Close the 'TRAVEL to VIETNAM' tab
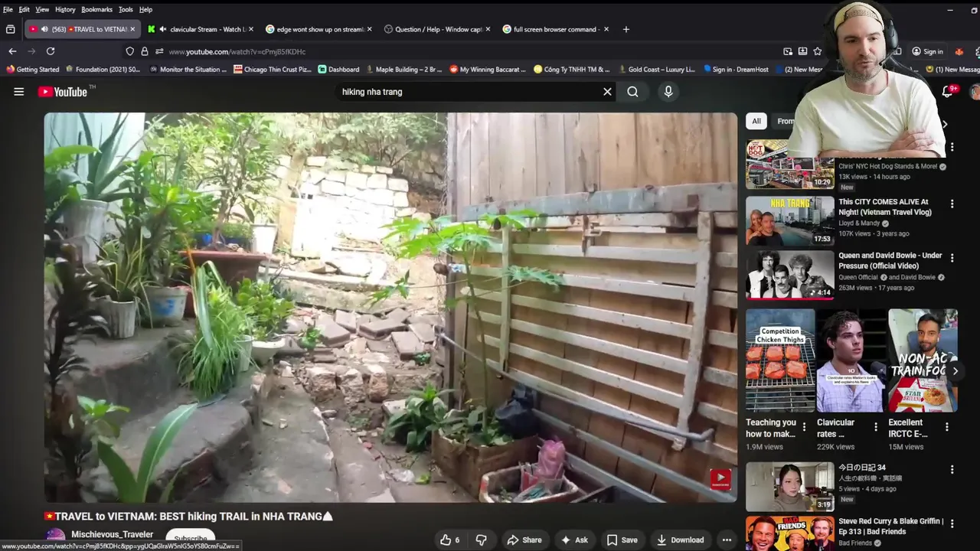Screen dimensions: 980x551 (132, 29)
